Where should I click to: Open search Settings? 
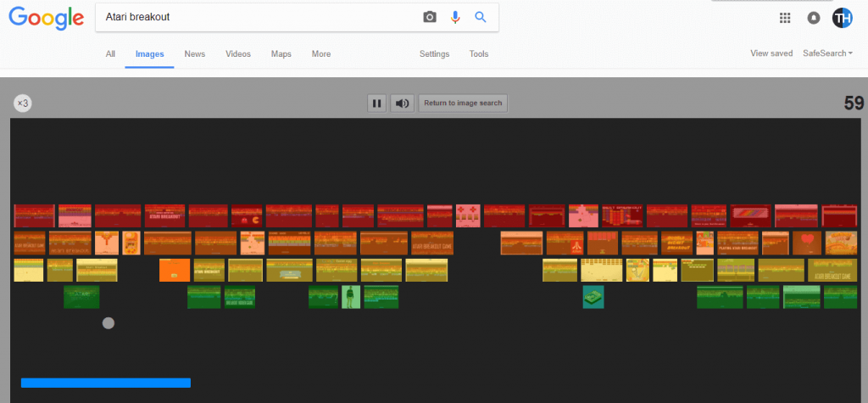[x=435, y=53]
